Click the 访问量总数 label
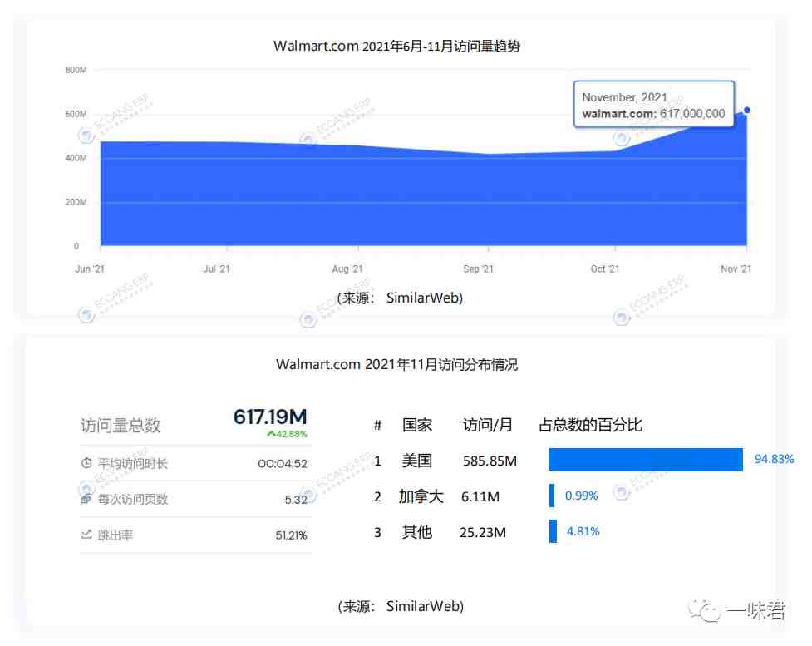The image size is (812, 646). 121,426
